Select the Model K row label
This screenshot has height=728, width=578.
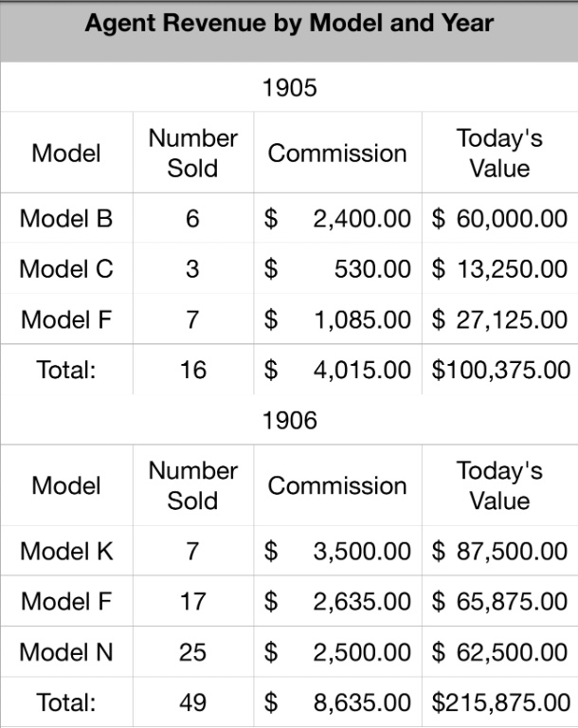pos(66,551)
